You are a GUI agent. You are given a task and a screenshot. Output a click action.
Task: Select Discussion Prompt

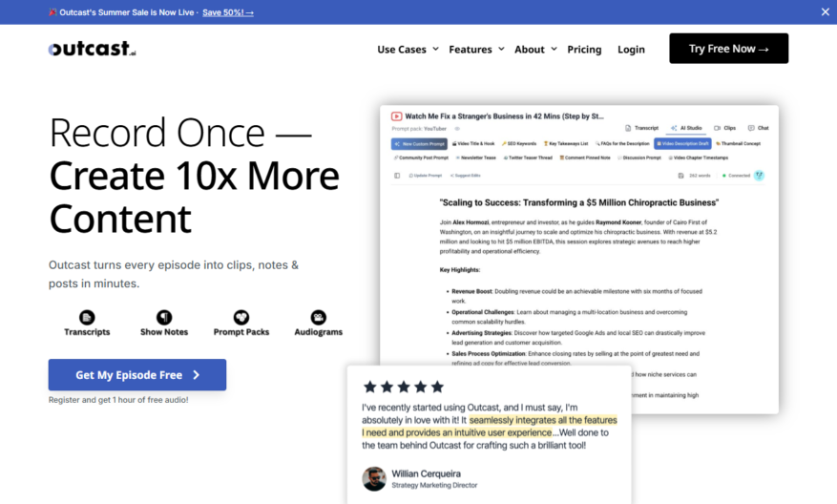tap(639, 158)
